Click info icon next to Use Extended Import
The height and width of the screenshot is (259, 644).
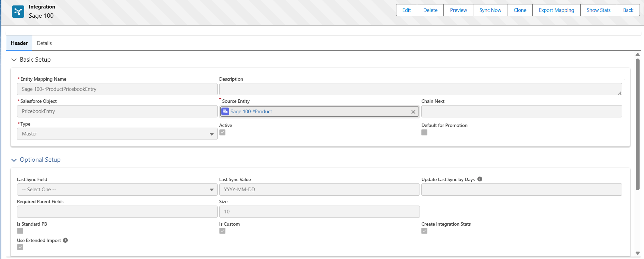pyautogui.click(x=65, y=240)
